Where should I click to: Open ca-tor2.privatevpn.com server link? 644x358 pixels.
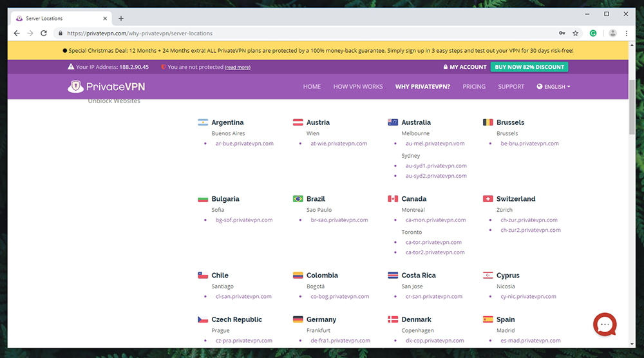[x=435, y=252]
